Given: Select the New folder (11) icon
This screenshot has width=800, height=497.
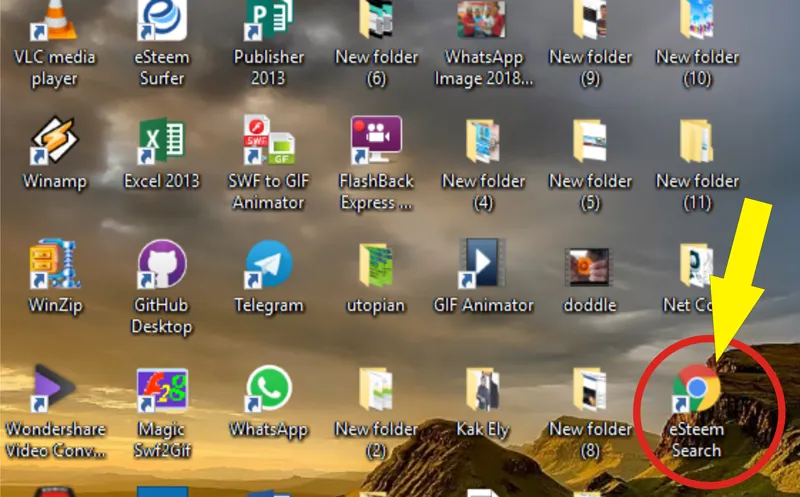Looking at the screenshot, I should coord(697,141).
